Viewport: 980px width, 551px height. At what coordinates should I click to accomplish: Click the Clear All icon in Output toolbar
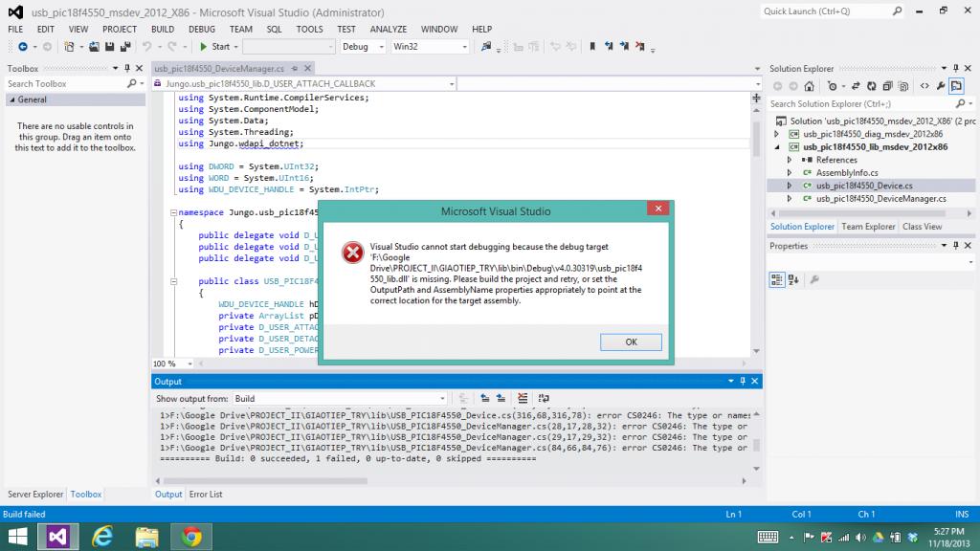click(x=522, y=398)
